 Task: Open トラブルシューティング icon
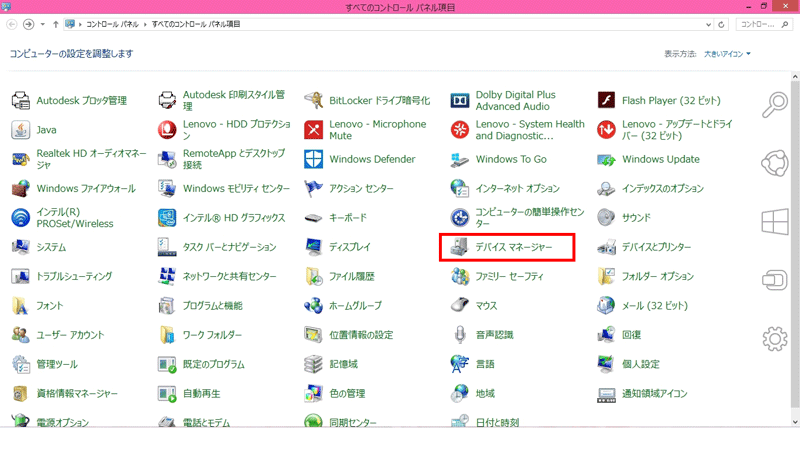(20, 277)
